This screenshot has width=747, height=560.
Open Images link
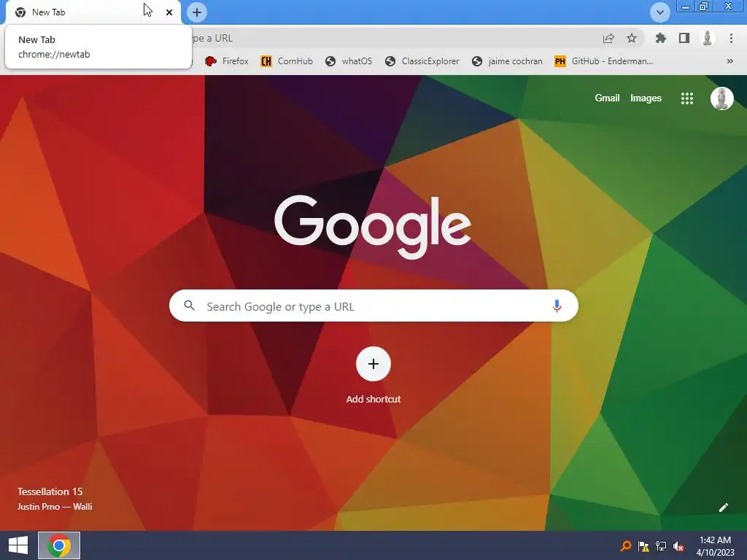[646, 98]
